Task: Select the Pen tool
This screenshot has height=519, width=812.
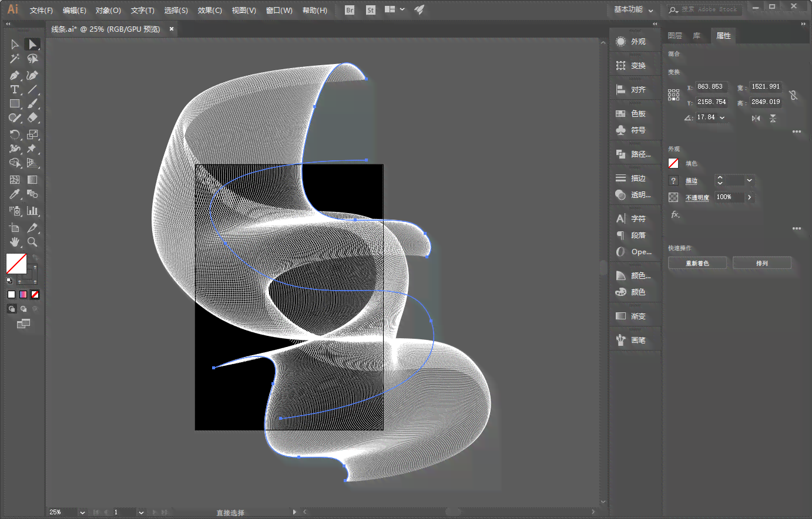Action: point(15,75)
